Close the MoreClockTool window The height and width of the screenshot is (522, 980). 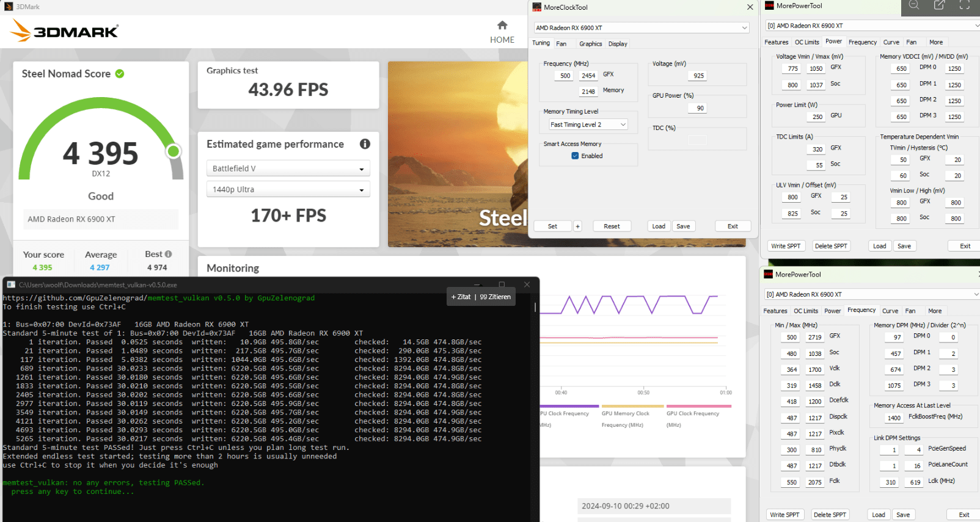750,7
